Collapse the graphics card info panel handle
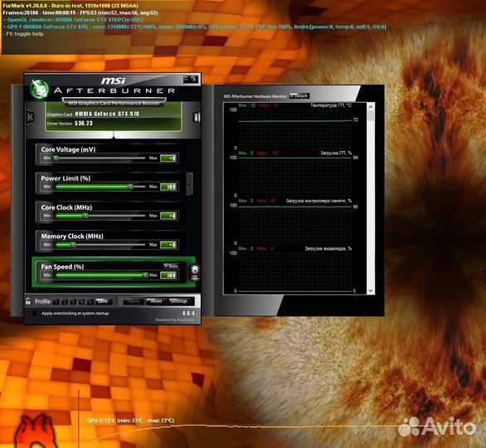This screenshot has height=448, width=486. click(x=114, y=135)
